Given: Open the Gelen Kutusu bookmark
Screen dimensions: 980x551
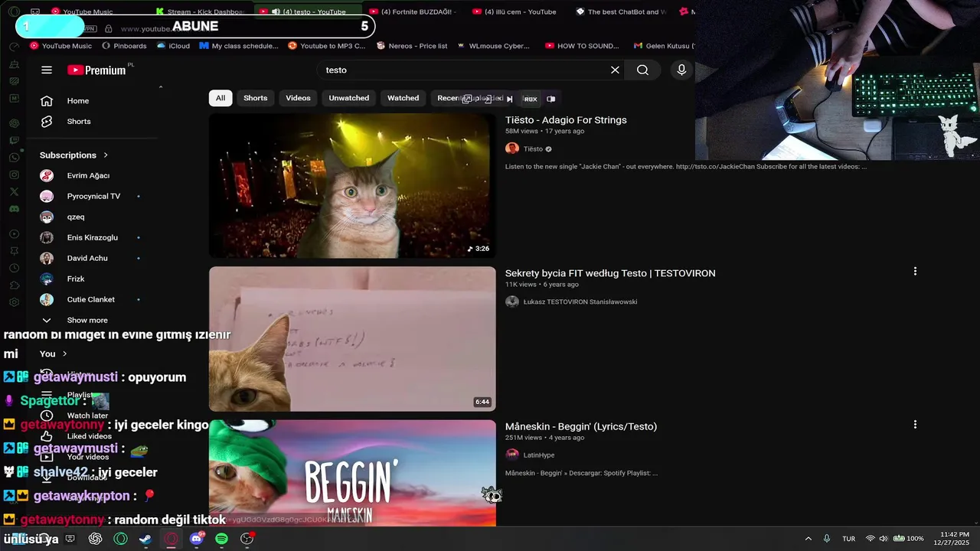Looking at the screenshot, I should pos(664,46).
